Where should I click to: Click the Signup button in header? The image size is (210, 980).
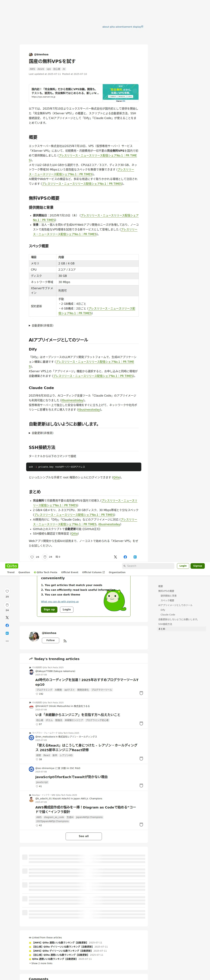(197, 566)
